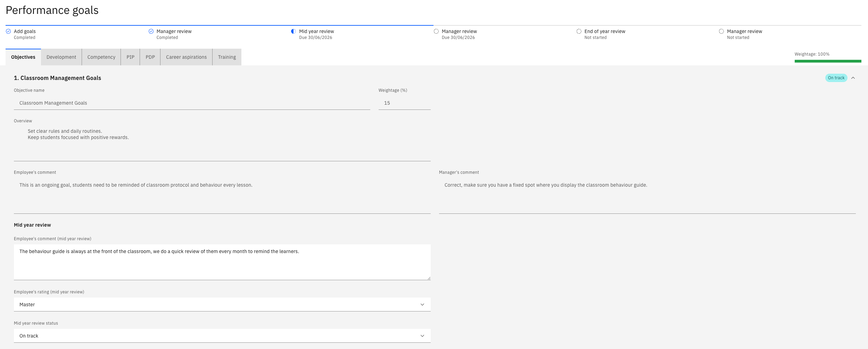Image resolution: width=868 pixels, height=349 pixels.
Task: Click dotted circle icon of Manager review due 30/06/2026
Action: click(436, 31)
